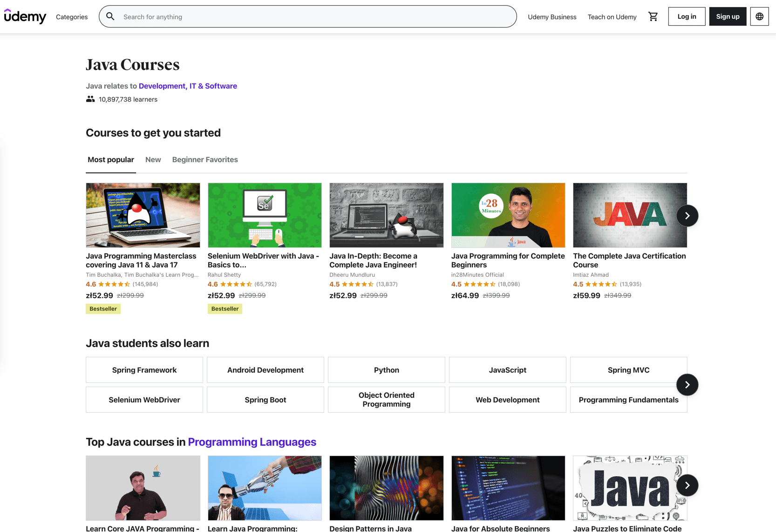
Task: Click the search magnifier icon
Action: tap(110, 16)
